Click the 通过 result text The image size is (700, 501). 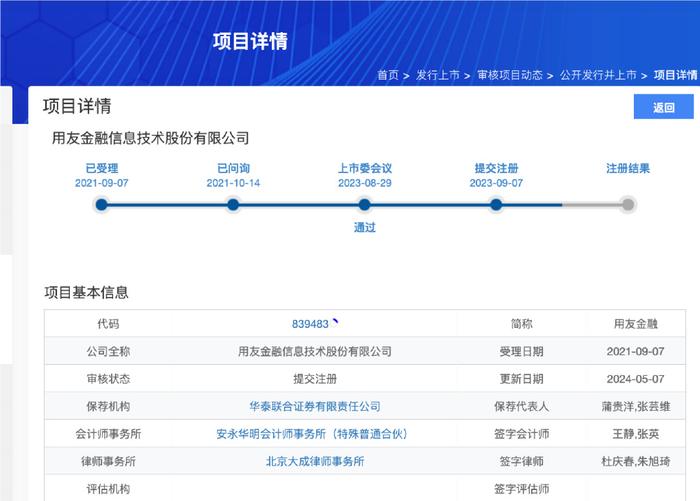tap(365, 227)
